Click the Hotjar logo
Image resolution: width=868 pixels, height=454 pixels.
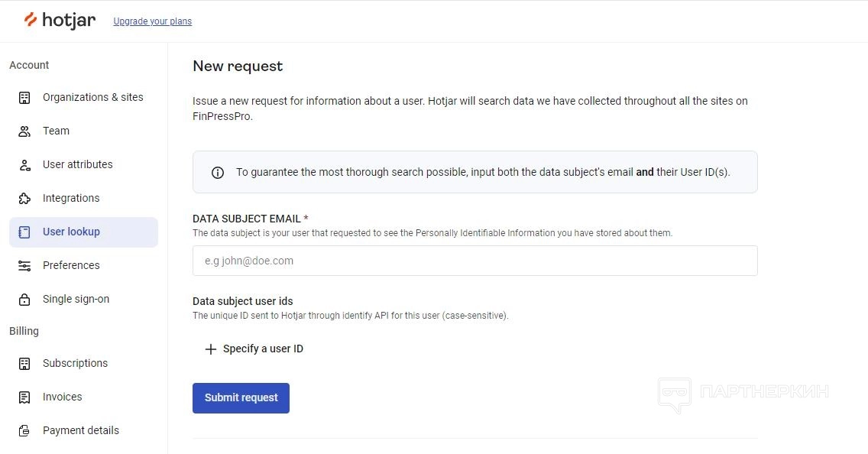coord(60,21)
